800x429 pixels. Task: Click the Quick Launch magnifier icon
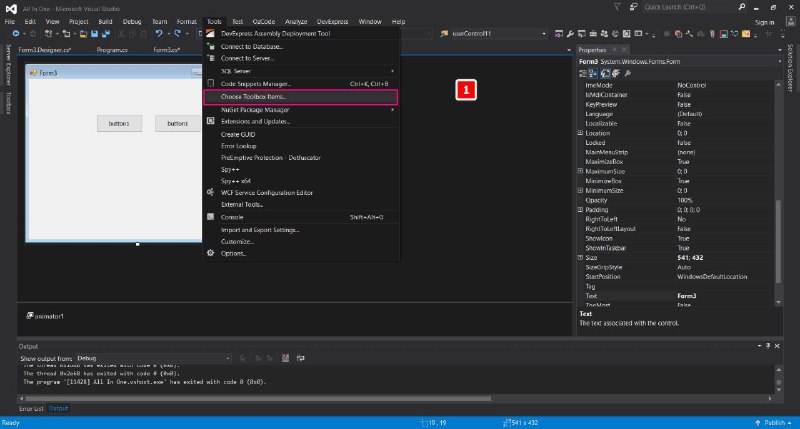click(742, 7)
